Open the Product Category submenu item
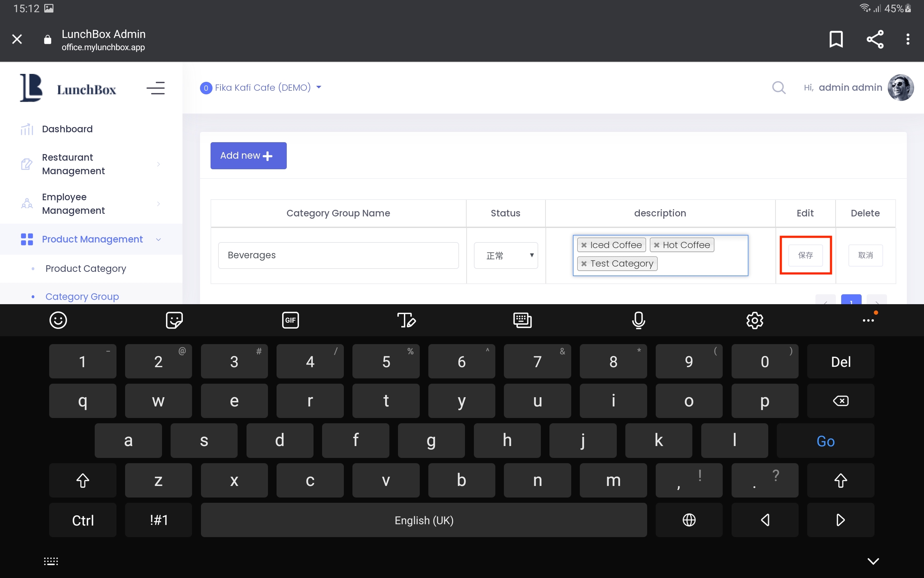The image size is (924, 578). [85, 268]
